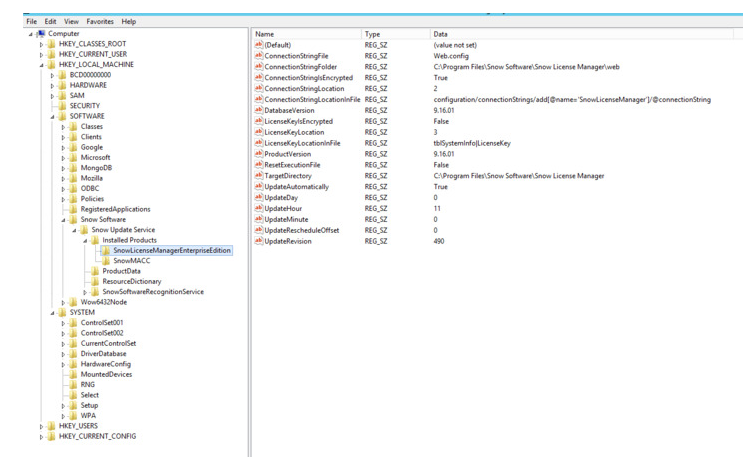Image resolution: width=750 pixels, height=467 pixels.
Task: Expand the Microsoft key
Action: coord(63,158)
